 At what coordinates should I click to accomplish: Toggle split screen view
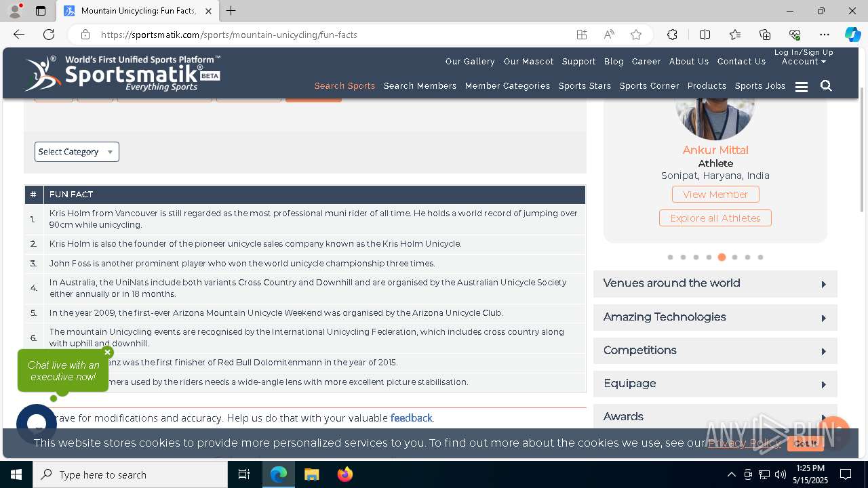point(705,35)
